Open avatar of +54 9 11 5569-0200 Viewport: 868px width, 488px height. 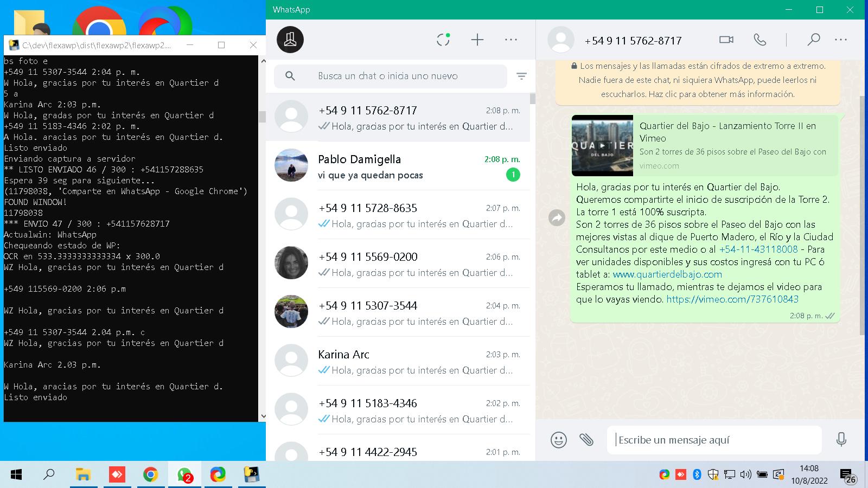(291, 263)
